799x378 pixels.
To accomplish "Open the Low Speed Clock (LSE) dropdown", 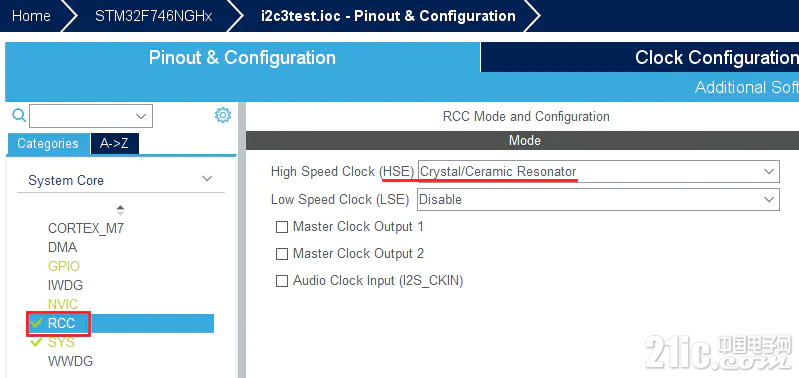I will (598, 199).
